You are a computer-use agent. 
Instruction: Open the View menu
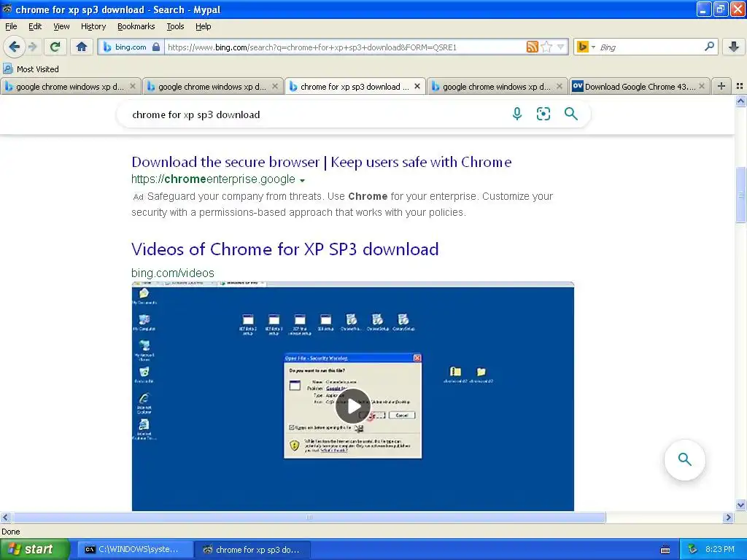click(x=61, y=26)
